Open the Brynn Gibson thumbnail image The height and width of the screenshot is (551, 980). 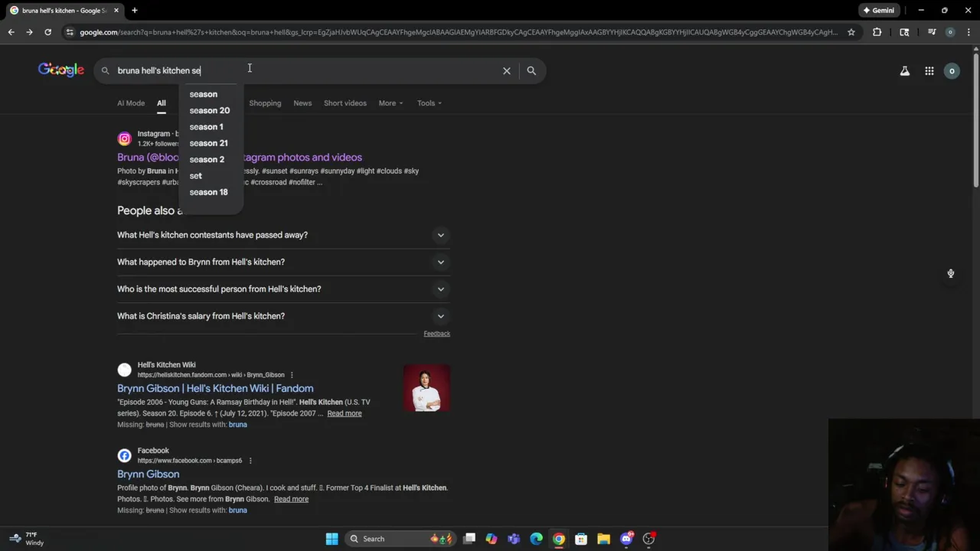pyautogui.click(x=426, y=388)
